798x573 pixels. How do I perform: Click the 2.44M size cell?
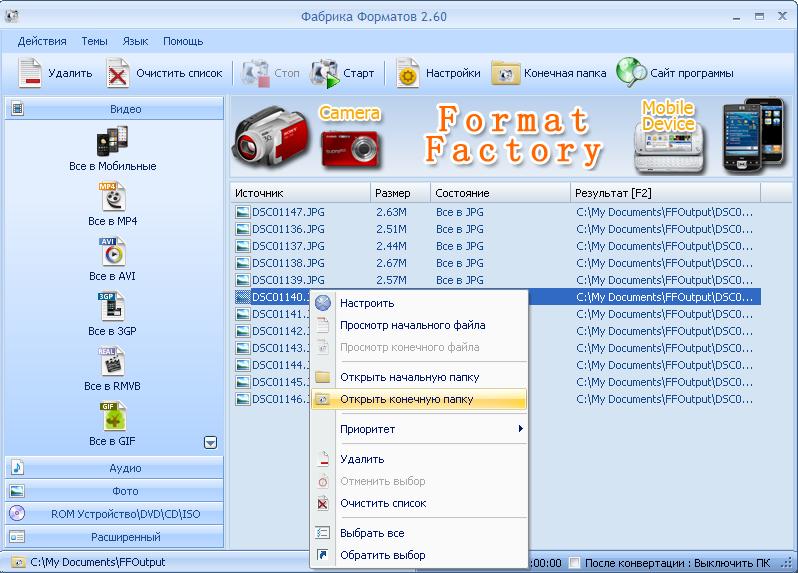(x=391, y=246)
